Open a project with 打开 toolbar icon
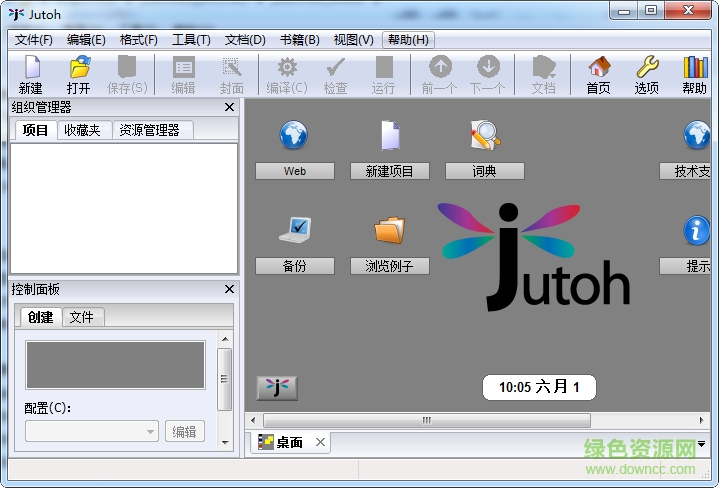The height and width of the screenshot is (488, 719). click(x=80, y=68)
